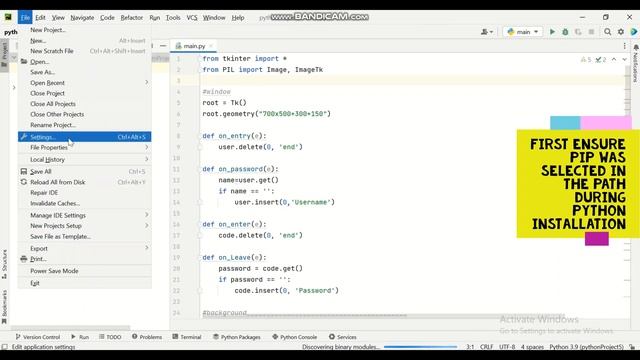The height and width of the screenshot is (360, 640).
Task: Open the TODO tool window
Action: [110, 337]
